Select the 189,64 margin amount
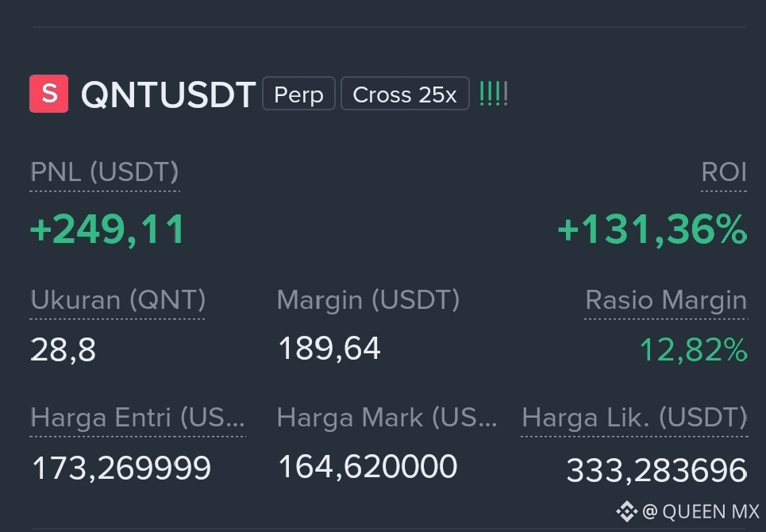The image size is (766, 532). coord(329,349)
